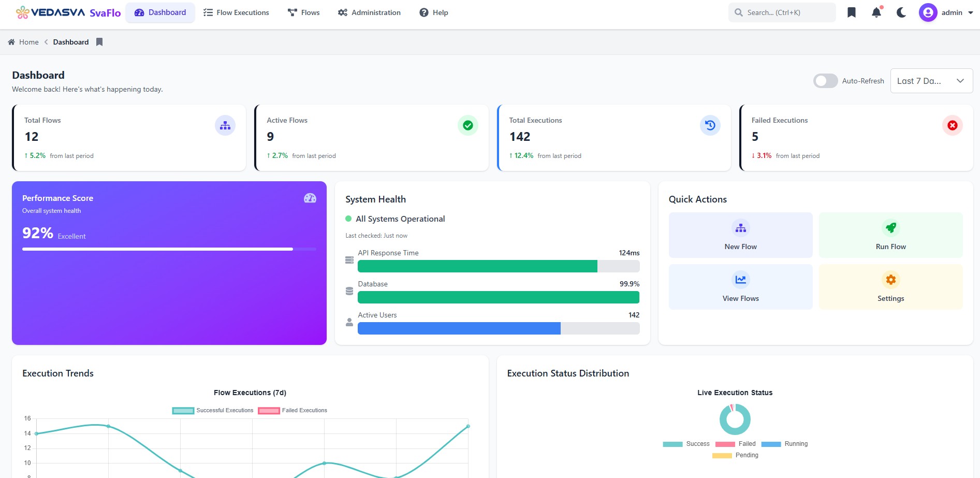This screenshot has width=980, height=478.
Task: Click the Total Flows sitemap icon
Action: coord(225,125)
